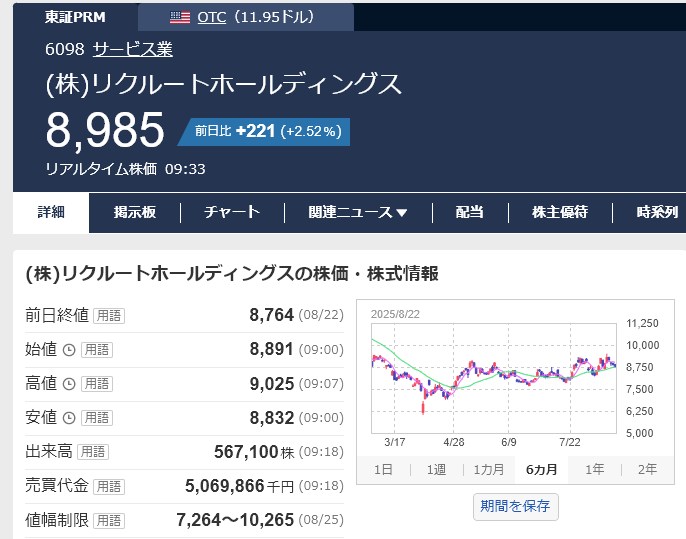Open the 掲示板 tab
The image size is (686, 539).
pyautogui.click(x=135, y=212)
